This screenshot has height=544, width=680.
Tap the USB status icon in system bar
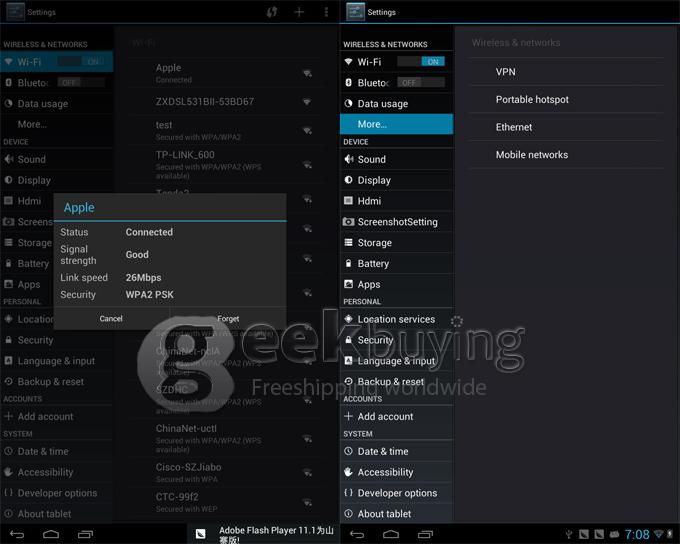569,534
